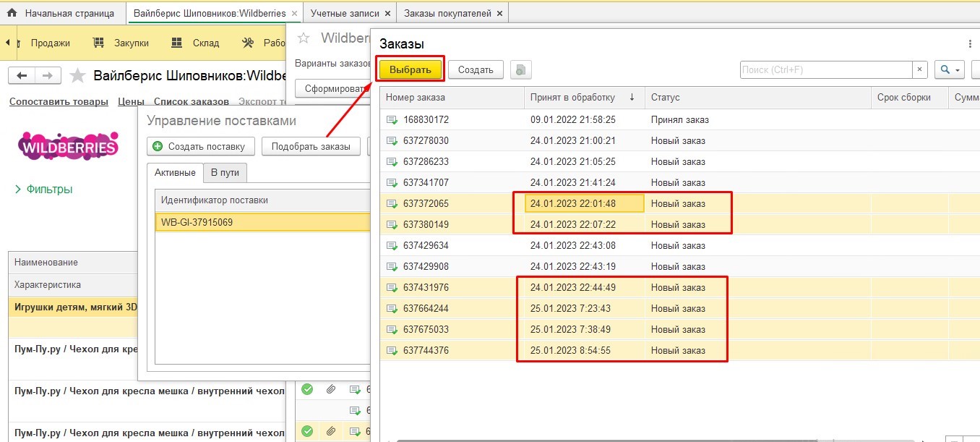
Task: Click the paperclip attachment icon in bottom row
Action: (330, 432)
